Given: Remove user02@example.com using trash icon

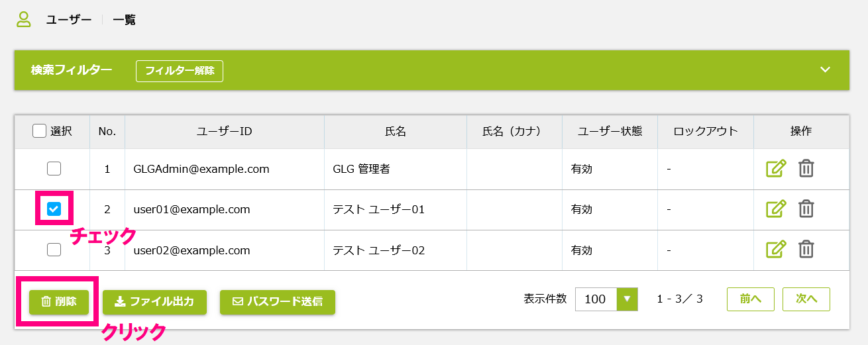Looking at the screenshot, I should (806, 250).
